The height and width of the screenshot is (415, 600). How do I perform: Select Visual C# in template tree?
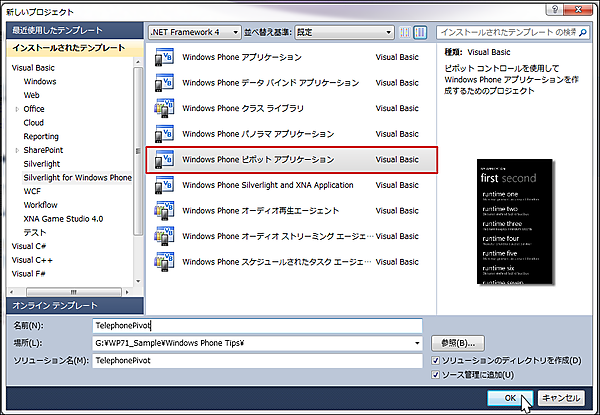(x=29, y=246)
